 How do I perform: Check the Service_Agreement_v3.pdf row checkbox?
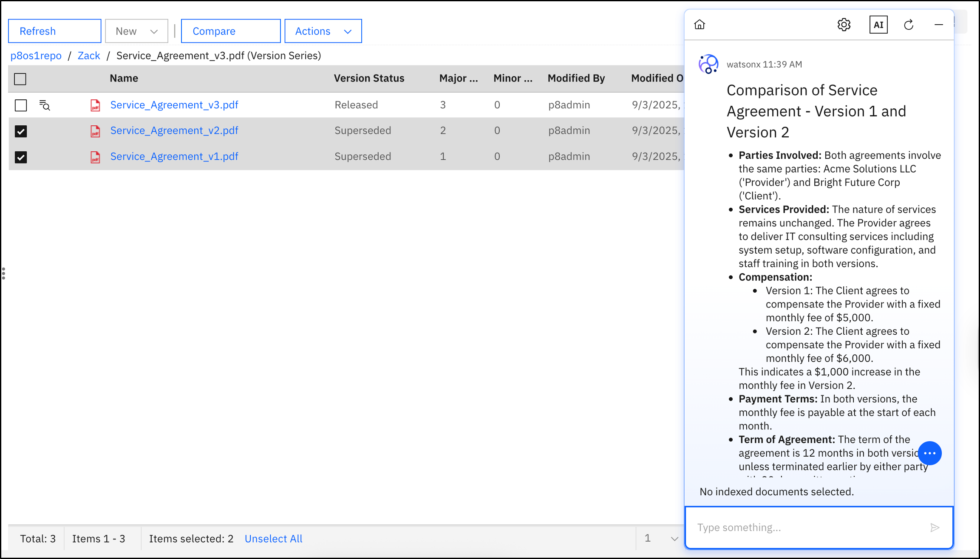(x=21, y=105)
